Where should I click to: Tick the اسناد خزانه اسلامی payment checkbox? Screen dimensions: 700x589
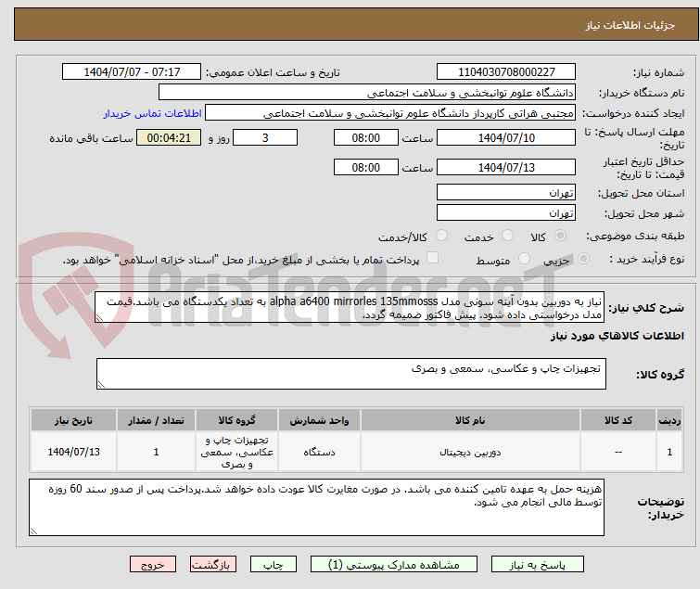coord(432,258)
